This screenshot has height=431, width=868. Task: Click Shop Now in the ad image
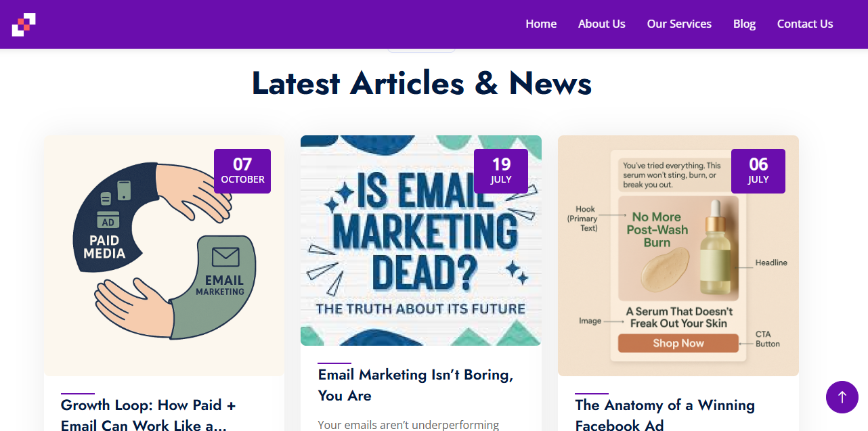pyautogui.click(x=678, y=343)
